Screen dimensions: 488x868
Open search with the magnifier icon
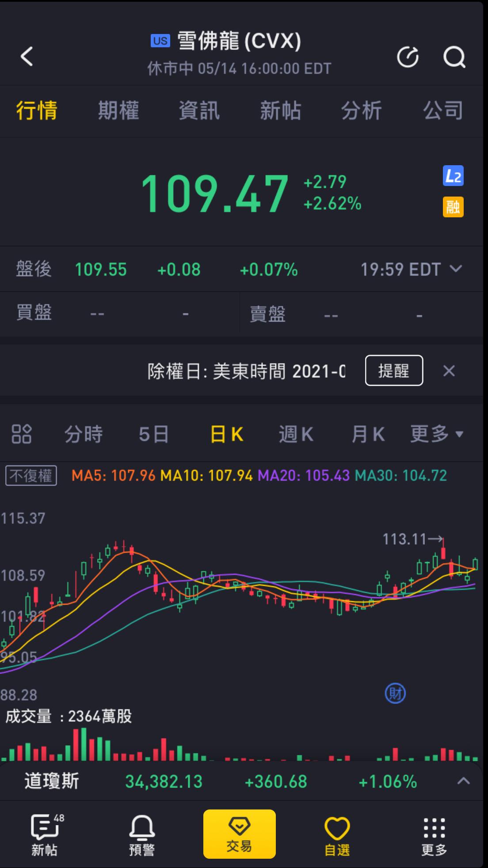tap(454, 57)
